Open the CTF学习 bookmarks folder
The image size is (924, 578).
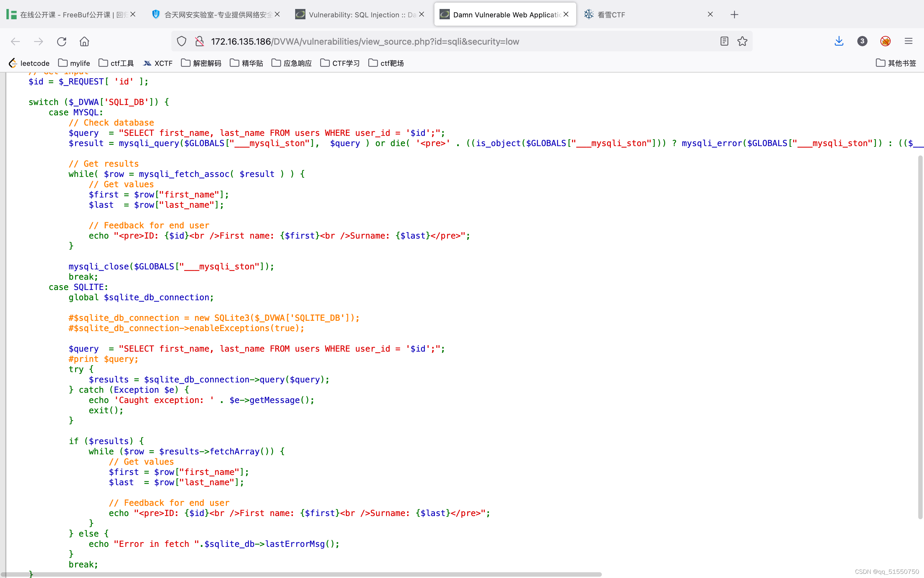[340, 63]
